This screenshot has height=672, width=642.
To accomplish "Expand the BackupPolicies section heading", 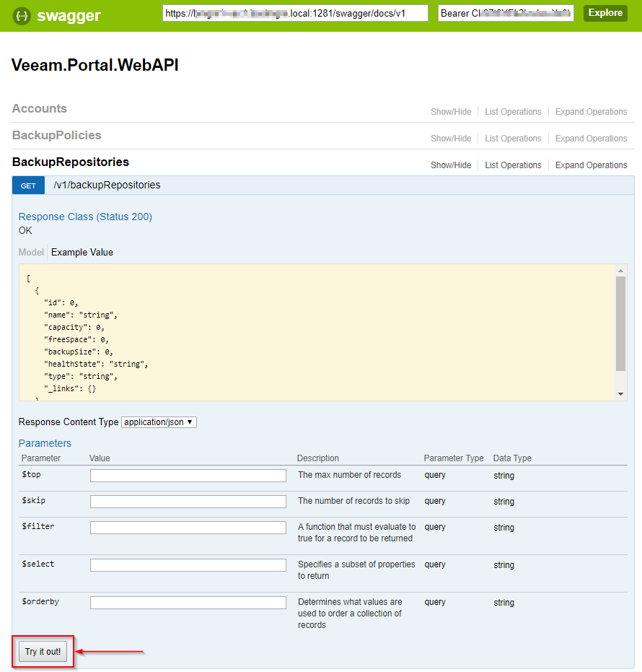I will tap(56, 135).
